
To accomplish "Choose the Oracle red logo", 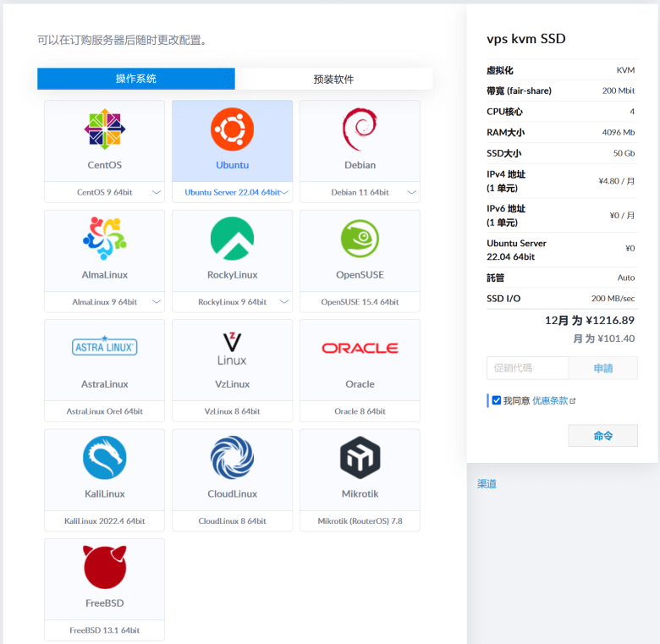I will pyautogui.click(x=360, y=348).
